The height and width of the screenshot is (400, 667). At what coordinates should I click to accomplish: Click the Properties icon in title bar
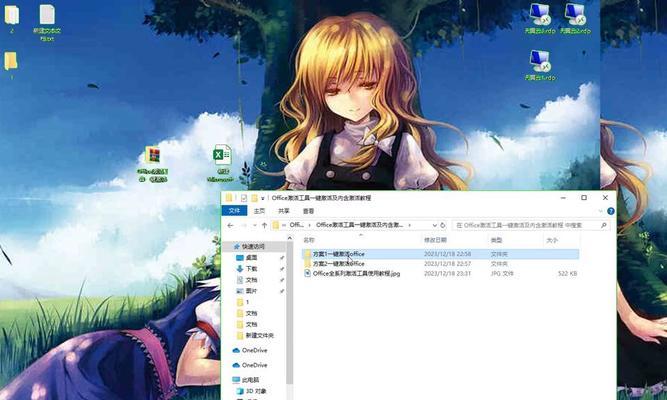244,198
